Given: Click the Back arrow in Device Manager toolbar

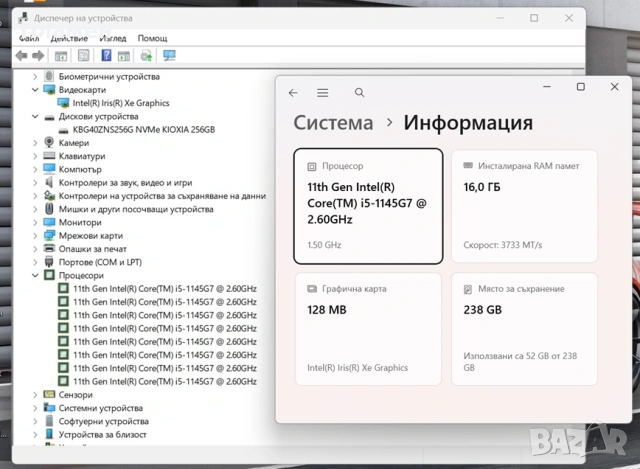Looking at the screenshot, I should pyautogui.click(x=21, y=56).
